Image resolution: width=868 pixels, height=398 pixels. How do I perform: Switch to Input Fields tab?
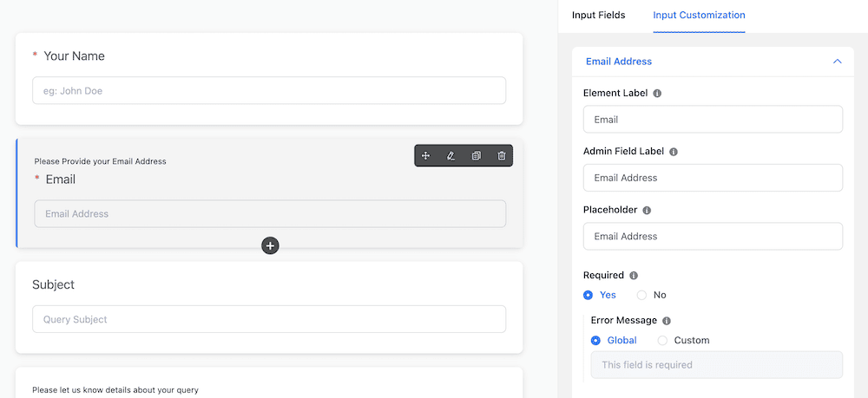(598, 15)
